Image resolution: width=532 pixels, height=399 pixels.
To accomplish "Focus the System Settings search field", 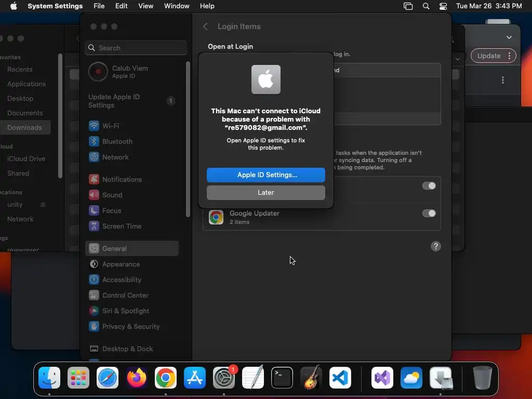I will coord(136,48).
